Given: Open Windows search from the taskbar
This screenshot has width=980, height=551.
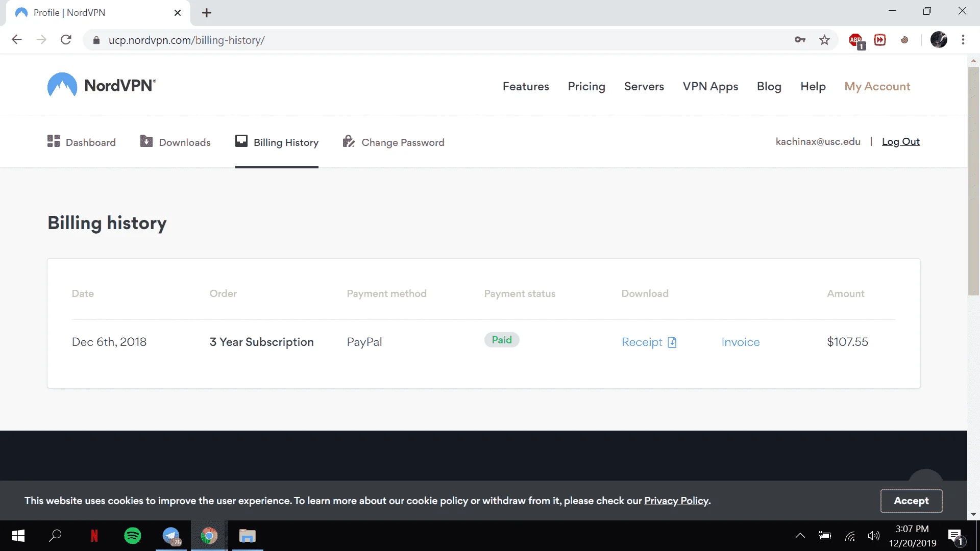Looking at the screenshot, I should (x=55, y=536).
